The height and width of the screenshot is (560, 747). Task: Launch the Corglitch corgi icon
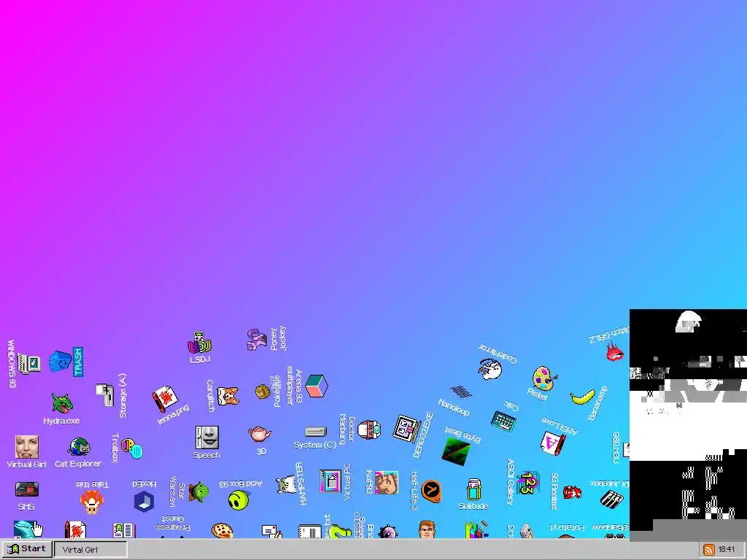(x=228, y=395)
